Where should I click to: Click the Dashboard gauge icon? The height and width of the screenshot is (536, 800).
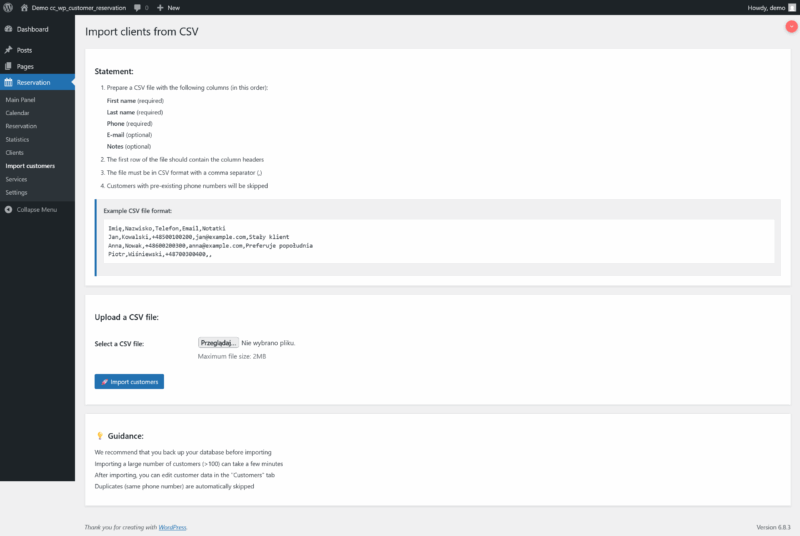tap(9, 29)
